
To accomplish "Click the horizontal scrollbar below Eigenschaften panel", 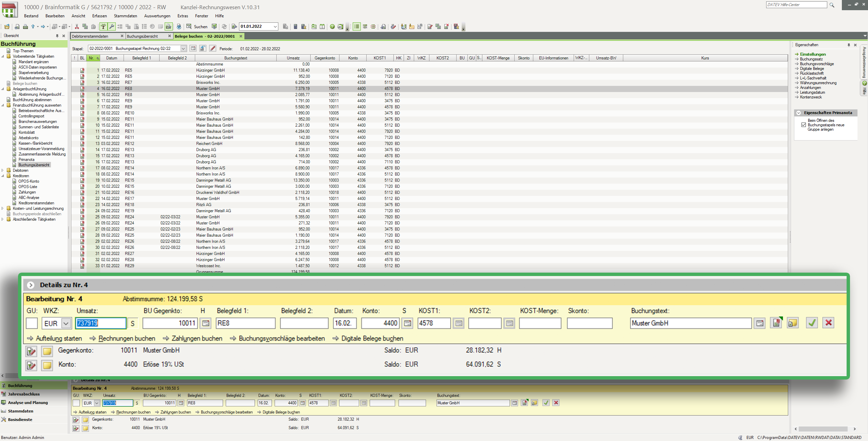I will (x=823, y=429).
